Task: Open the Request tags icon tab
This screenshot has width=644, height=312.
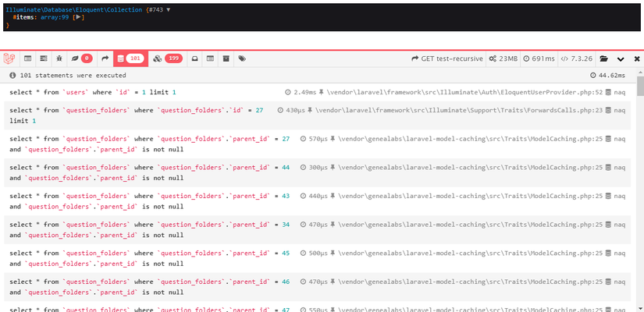Action: (x=242, y=58)
